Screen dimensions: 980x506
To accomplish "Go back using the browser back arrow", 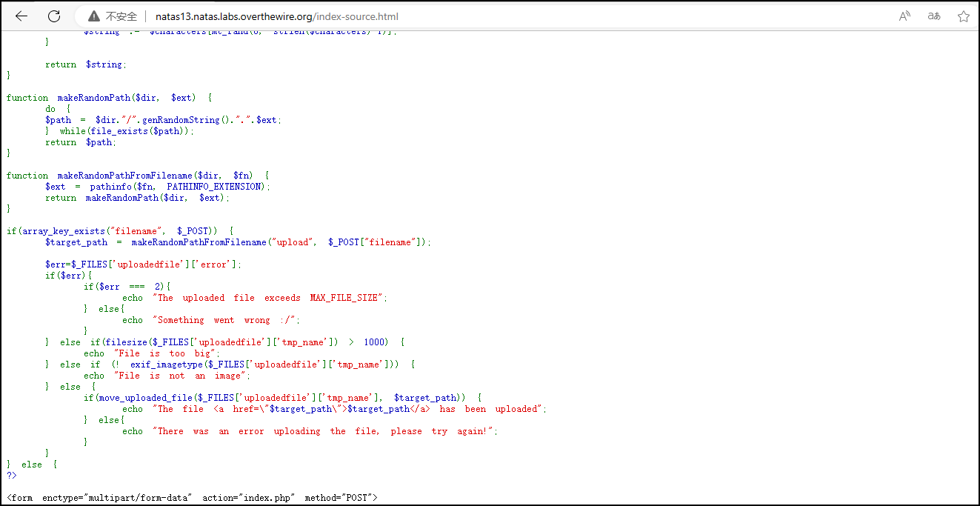I will point(21,16).
